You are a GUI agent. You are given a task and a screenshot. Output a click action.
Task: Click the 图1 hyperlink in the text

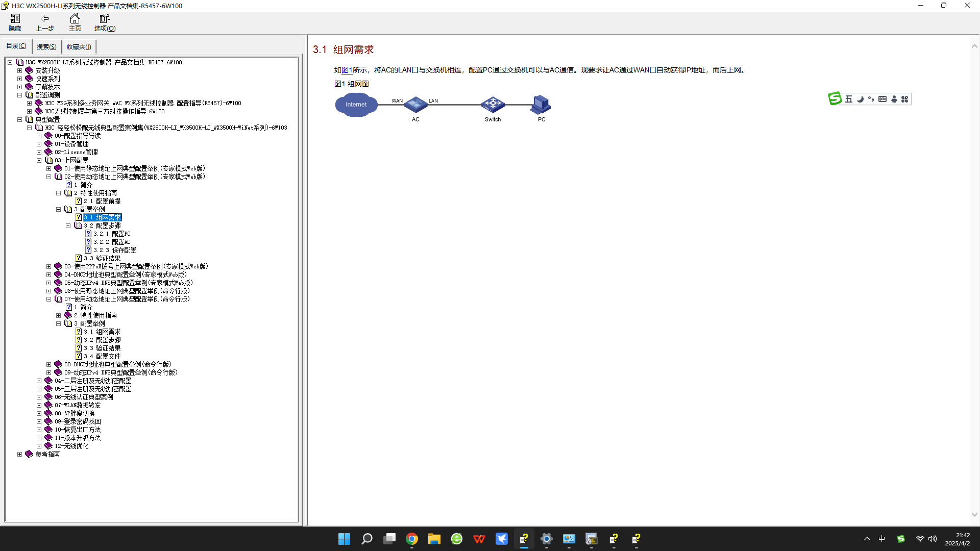tap(347, 70)
